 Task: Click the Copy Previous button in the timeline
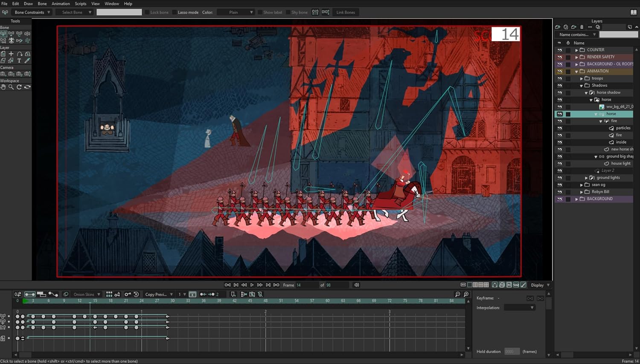pos(157,294)
